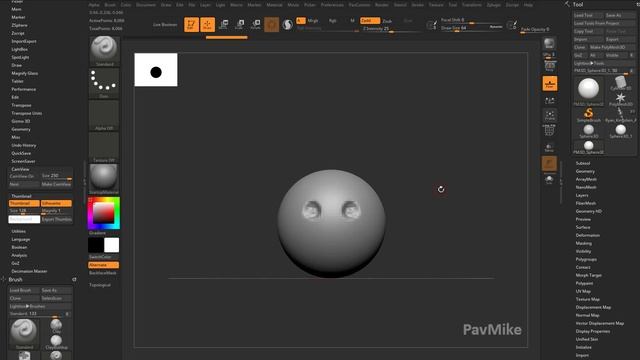The height and width of the screenshot is (360, 640).
Task: Open the Texture Off selector
Action: coord(104,147)
